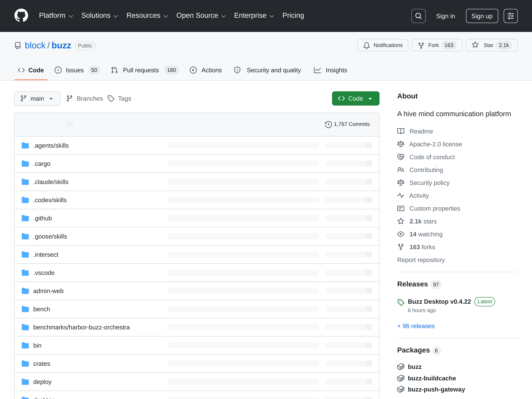532x399 pixels.
Task: Click the watching eye icon
Action: pos(401,234)
